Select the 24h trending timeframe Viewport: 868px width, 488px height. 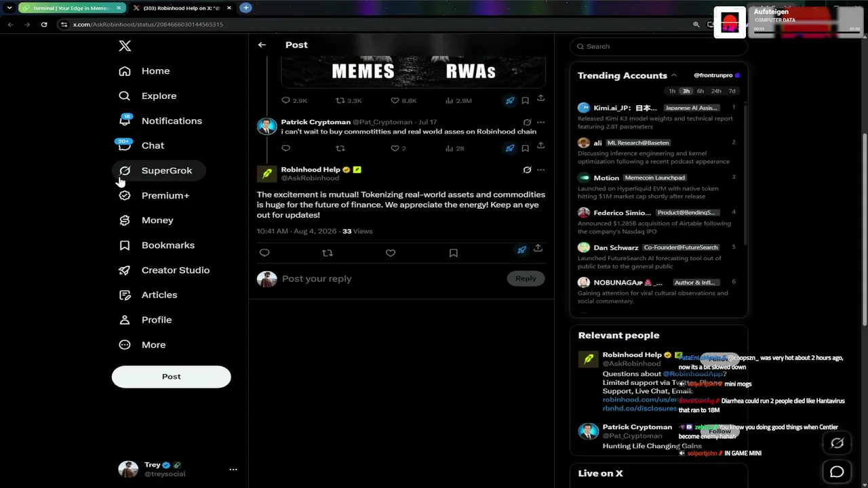pyautogui.click(x=716, y=91)
